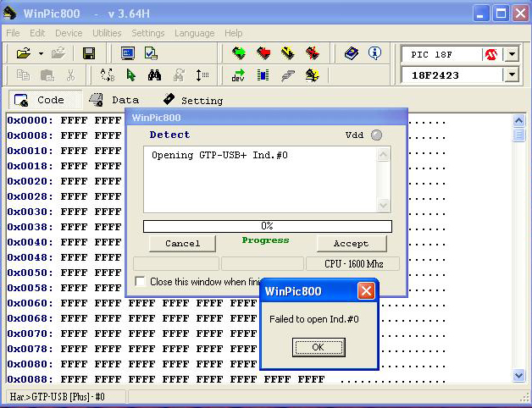Click the blue chip hardware test icon
Screen dimensions: 532x408
pos(263,75)
